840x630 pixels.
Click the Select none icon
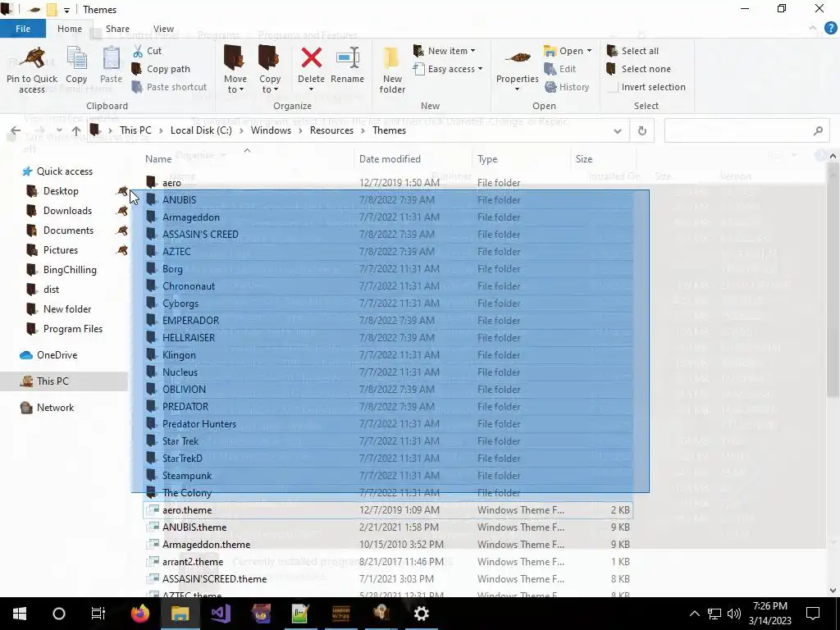coord(611,69)
